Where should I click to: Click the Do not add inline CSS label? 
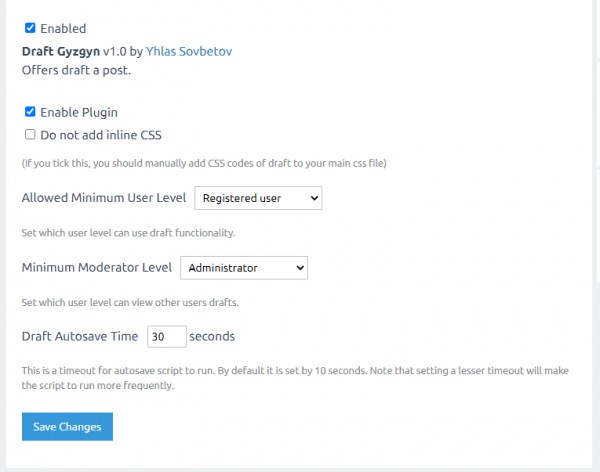[101, 134]
